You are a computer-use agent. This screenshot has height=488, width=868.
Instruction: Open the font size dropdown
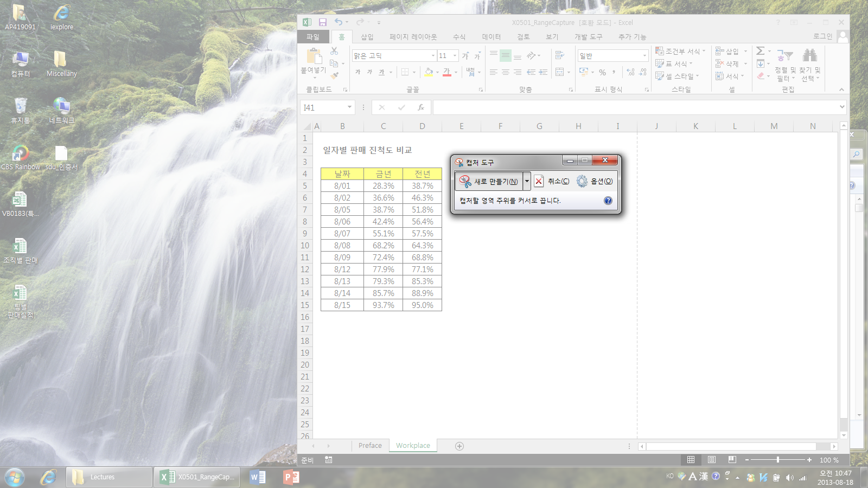[x=455, y=56]
